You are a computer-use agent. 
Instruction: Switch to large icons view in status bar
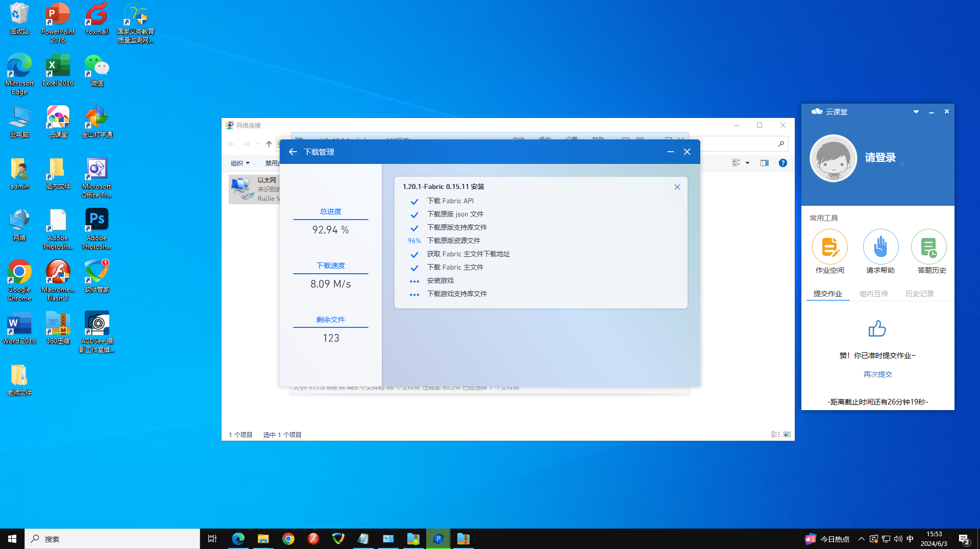pyautogui.click(x=787, y=435)
